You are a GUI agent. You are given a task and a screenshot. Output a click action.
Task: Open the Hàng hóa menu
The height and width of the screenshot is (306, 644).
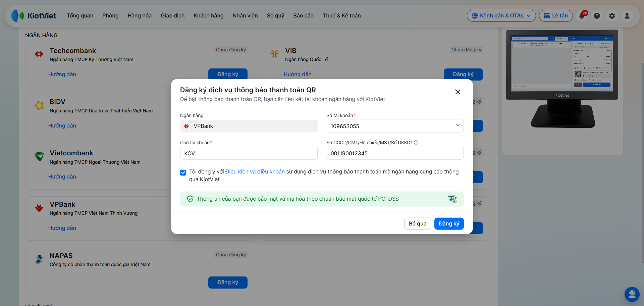[x=140, y=16]
